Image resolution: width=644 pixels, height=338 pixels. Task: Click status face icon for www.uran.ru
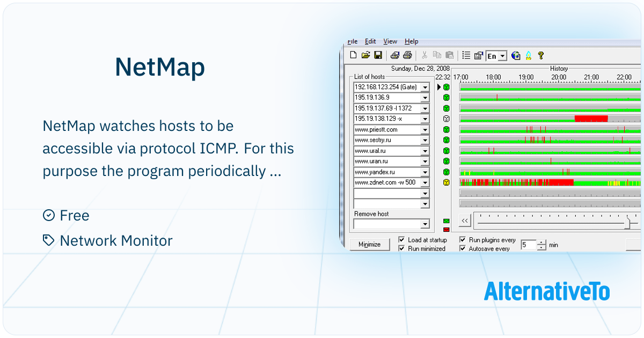click(x=446, y=161)
